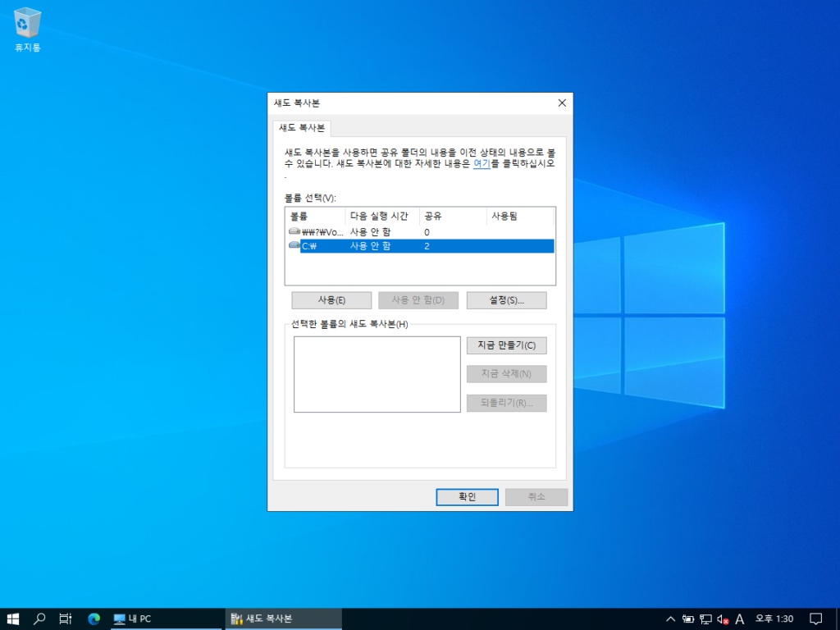The height and width of the screenshot is (630, 840).
Task: Click the drive icon beside the C:\ volume
Action: 293,245
